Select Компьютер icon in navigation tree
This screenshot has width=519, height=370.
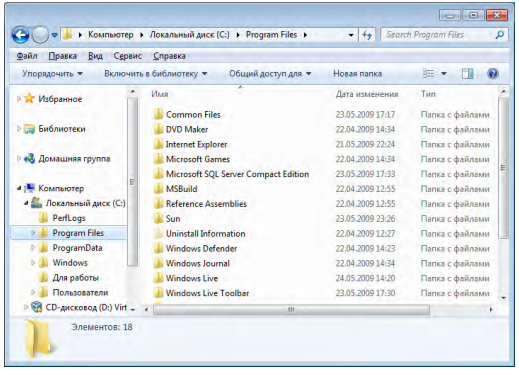[x=30, y=188]
